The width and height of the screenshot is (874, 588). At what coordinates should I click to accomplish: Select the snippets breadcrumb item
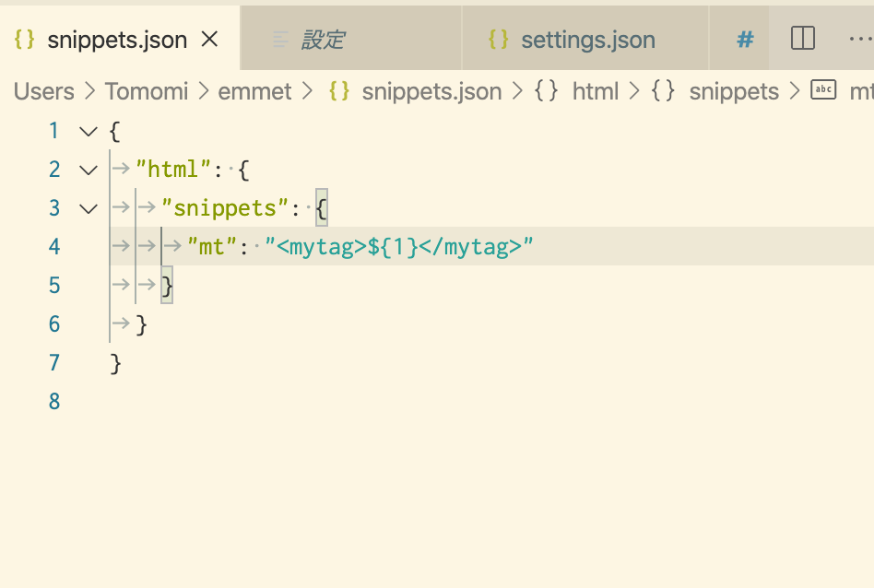734,92
